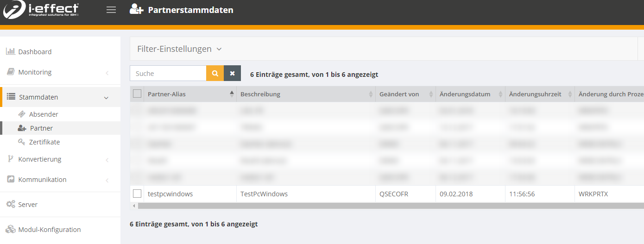Click the i-effect logo

tap(41, 10)
